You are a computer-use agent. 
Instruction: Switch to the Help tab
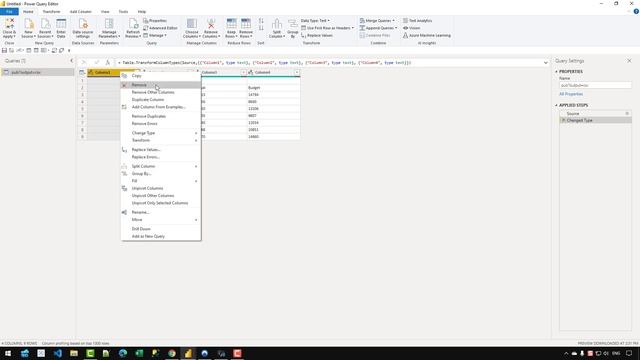(142, 11)
